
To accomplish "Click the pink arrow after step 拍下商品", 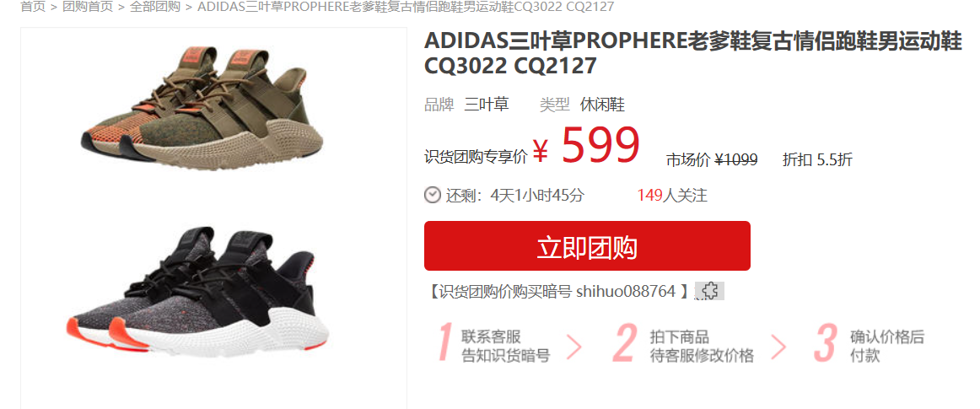I will click(778, 346).
